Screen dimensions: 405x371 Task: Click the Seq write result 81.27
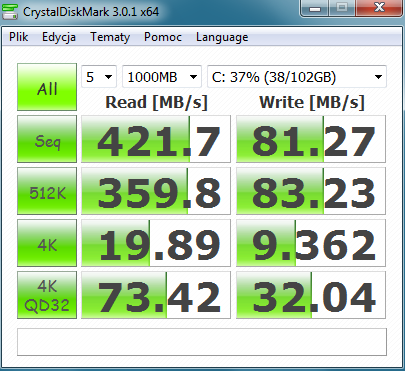[311, 139]
